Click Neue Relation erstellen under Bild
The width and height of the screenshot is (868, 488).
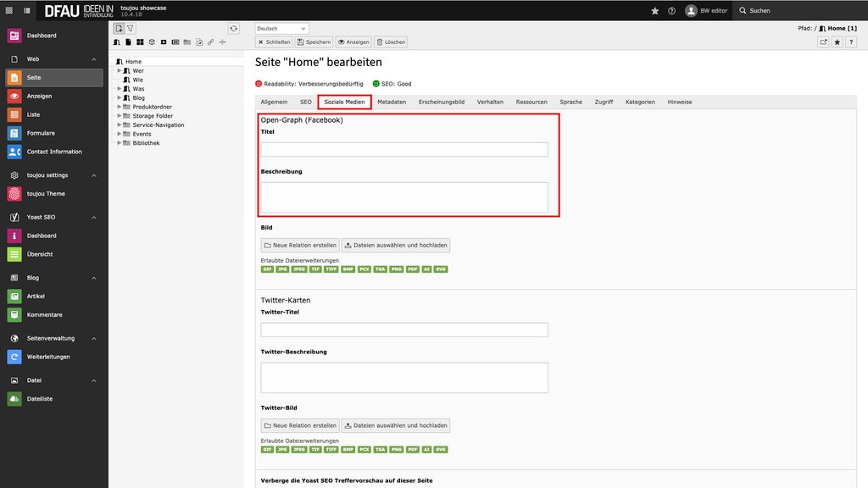click(300, 246)
